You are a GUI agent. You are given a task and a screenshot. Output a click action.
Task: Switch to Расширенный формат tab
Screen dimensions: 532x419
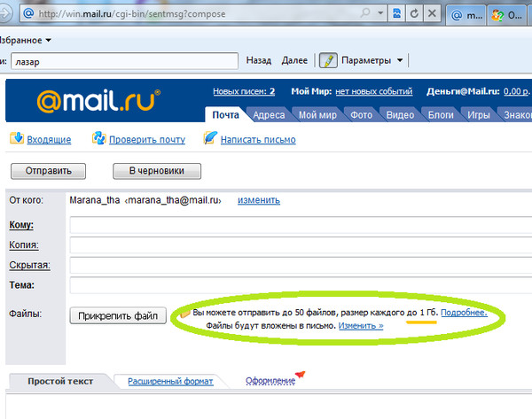click(170, 382)
